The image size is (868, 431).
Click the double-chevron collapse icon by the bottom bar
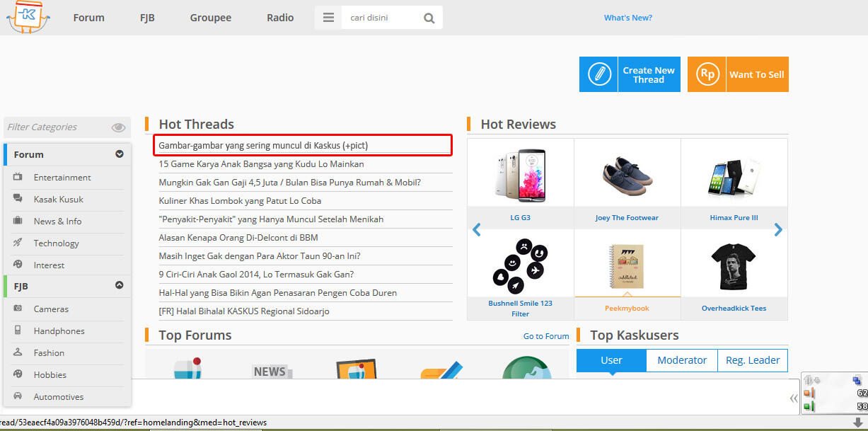794,398
